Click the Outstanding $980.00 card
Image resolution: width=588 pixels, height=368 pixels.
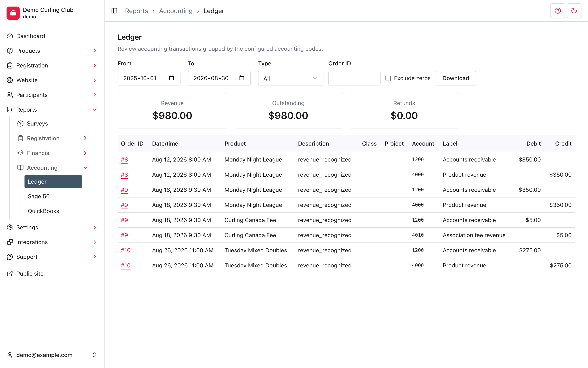[x=288, y=110]
